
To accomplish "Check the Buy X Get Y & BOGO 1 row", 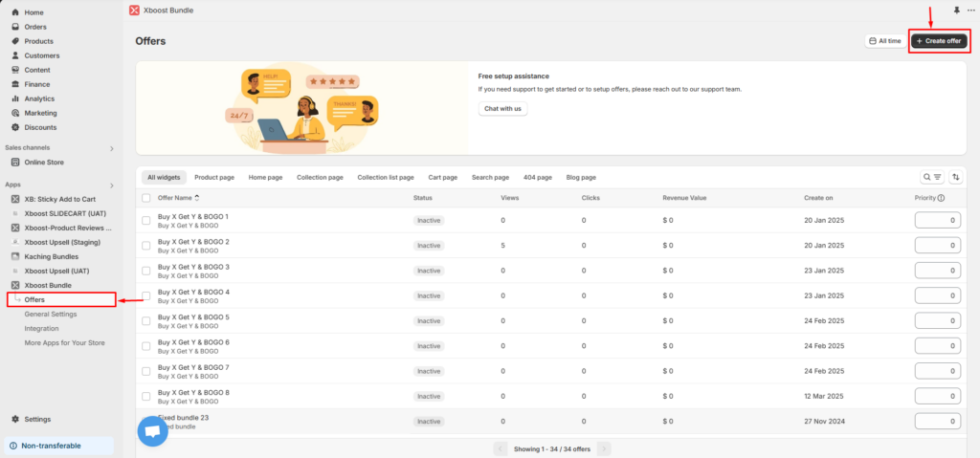I will coord(146,221).
